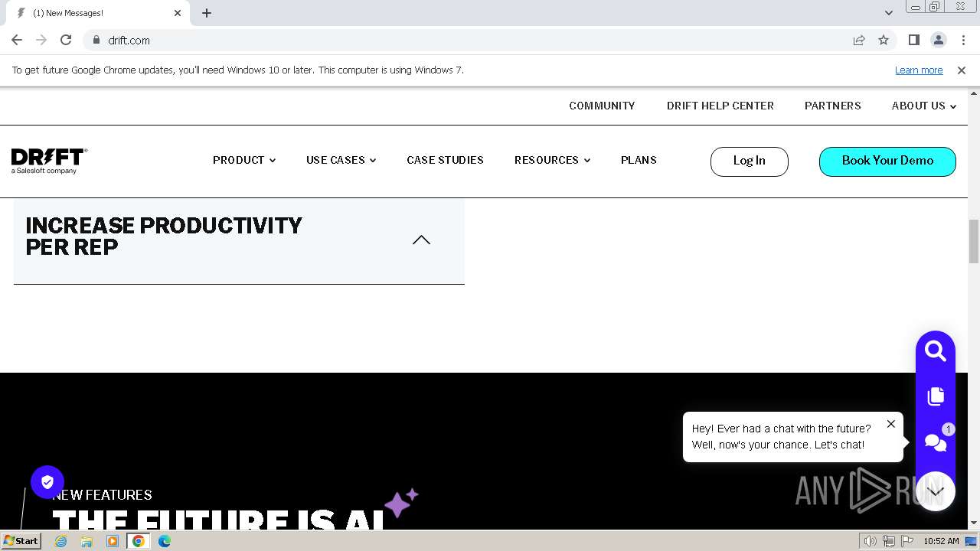Open Microsoft Edge from taskbar
Image resolution: width=980 pixels, height=551 pixels.
(165, 541)
